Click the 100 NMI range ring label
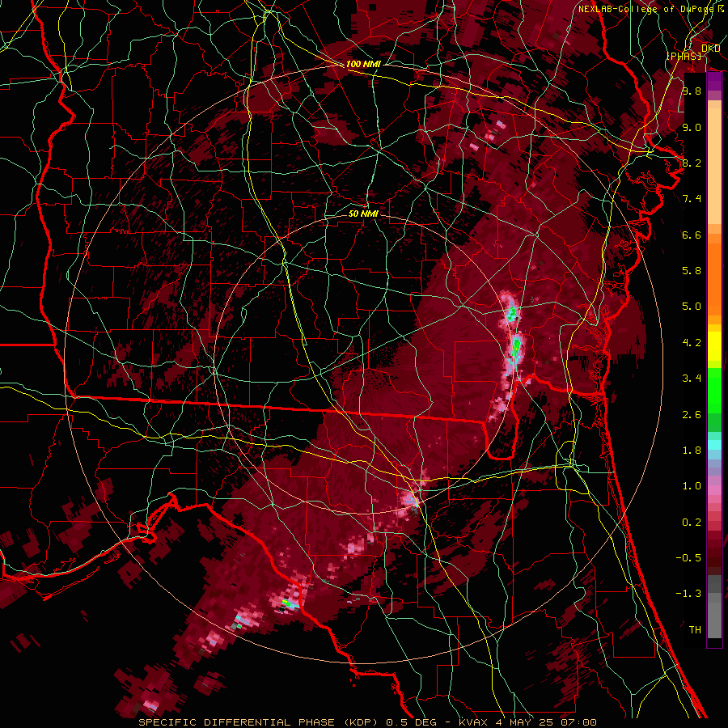This screenshot has height=728, width=728. (x=363, y=64)
